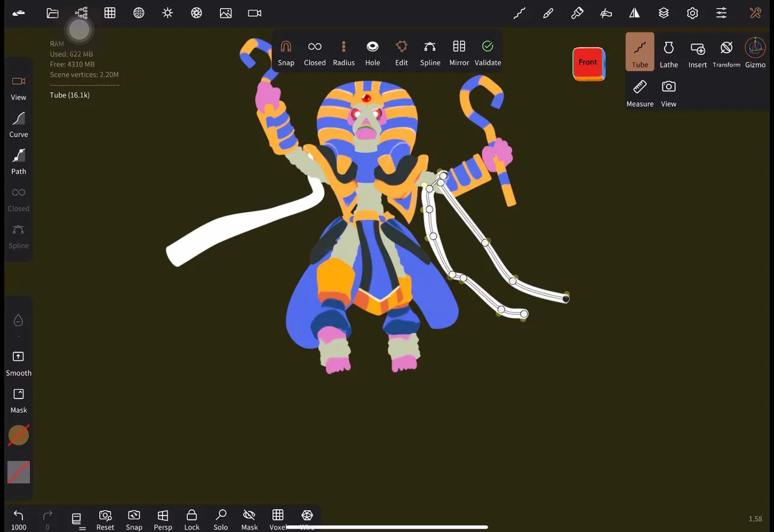Toggle Spline in the tube toolbar
This screenshot has height=532, width=774.
tap(430, 53)
